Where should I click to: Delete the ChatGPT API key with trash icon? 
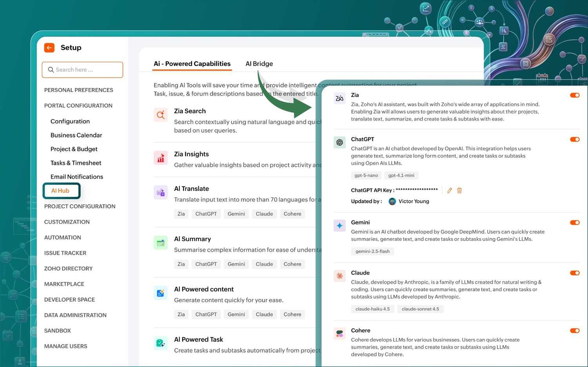click(x=459, y=190)
